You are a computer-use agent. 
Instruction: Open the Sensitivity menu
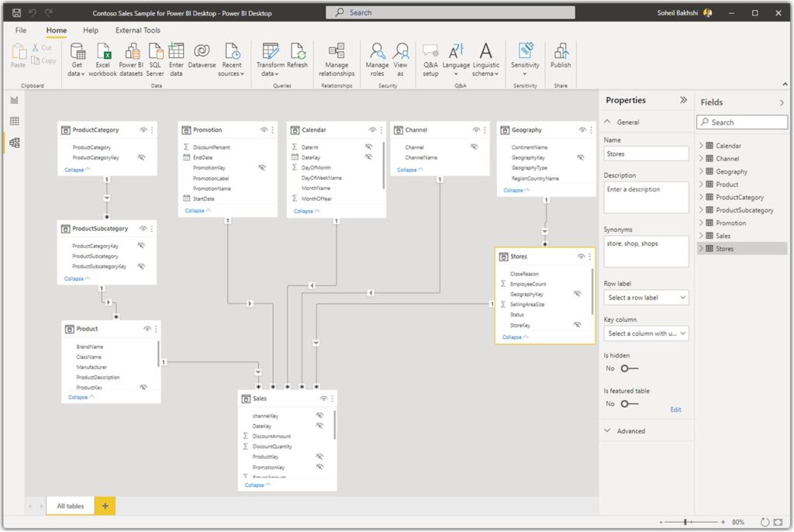[525, 59]
